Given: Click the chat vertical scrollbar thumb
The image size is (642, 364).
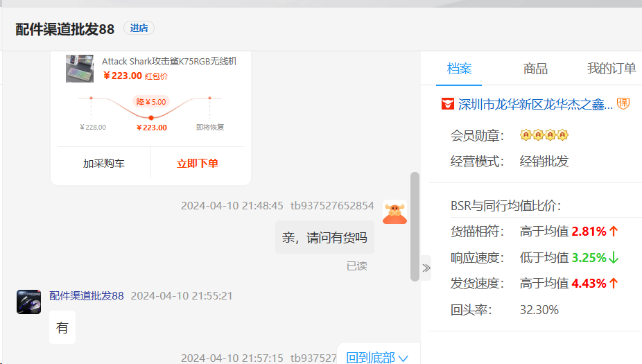Looking at the screenshot, I should click(415, 227).
